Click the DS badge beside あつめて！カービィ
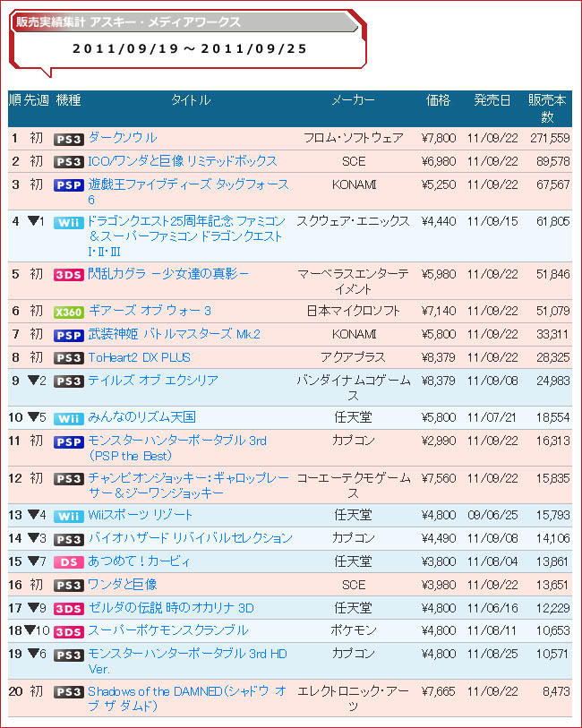The width and height of the screenshot is (582, 728). point(69,562)
